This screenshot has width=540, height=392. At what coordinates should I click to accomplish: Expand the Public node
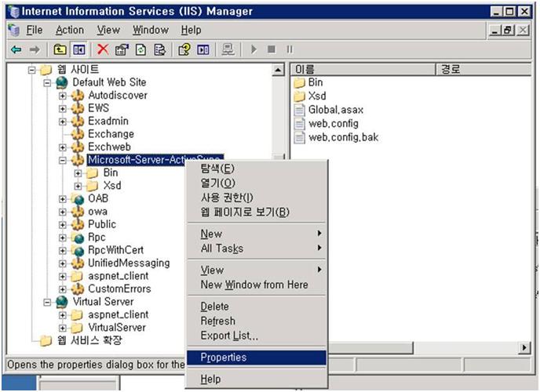[62, 225]
